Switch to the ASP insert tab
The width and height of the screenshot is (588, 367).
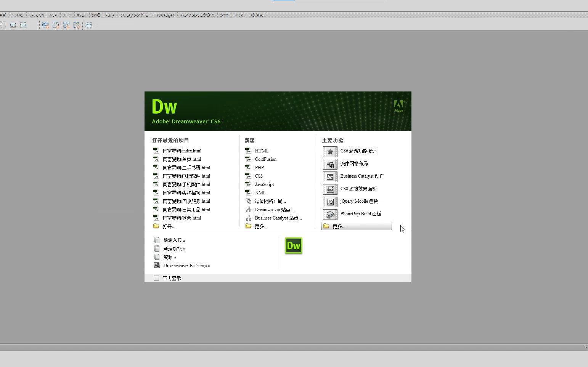[53, 15]
